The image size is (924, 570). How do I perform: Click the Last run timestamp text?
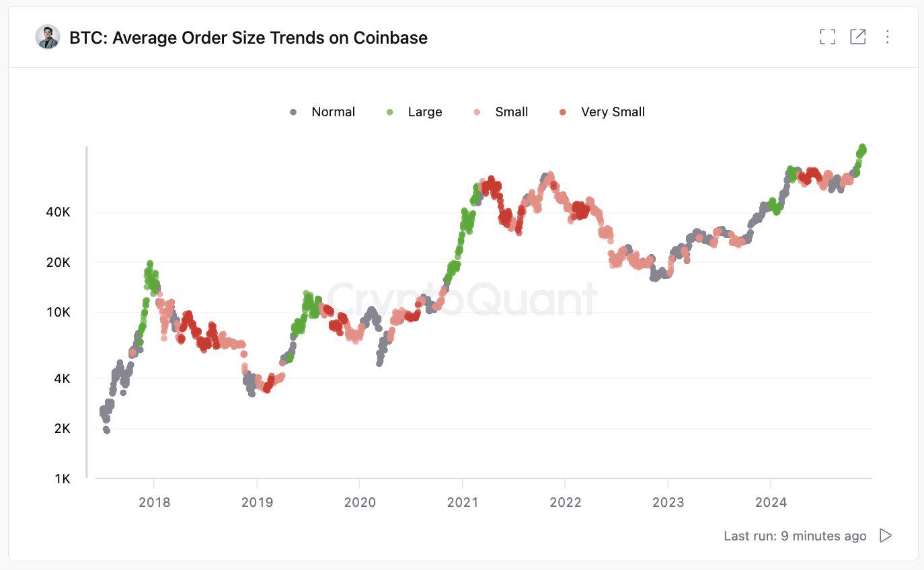pyautogui.click(x=794, y=536)
